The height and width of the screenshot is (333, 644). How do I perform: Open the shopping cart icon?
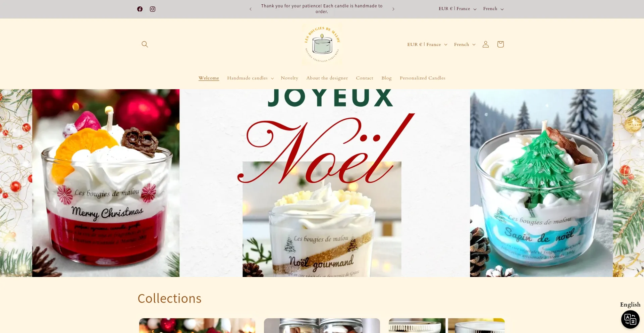500,44
